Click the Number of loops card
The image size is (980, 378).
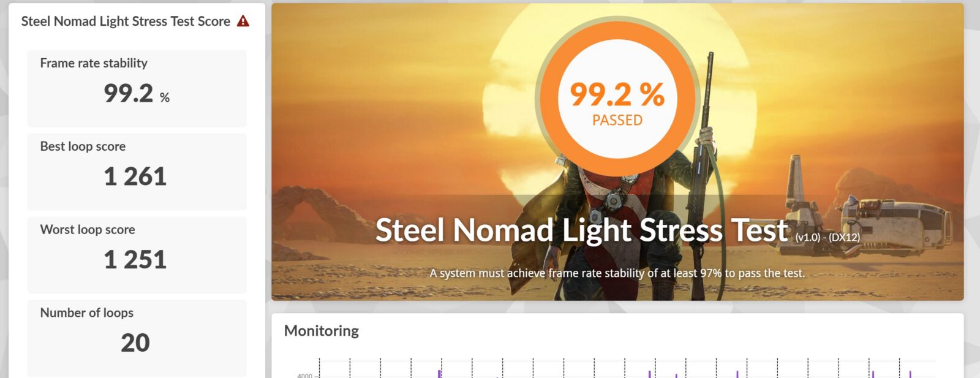pyautogui.click(x=137, y=338)
